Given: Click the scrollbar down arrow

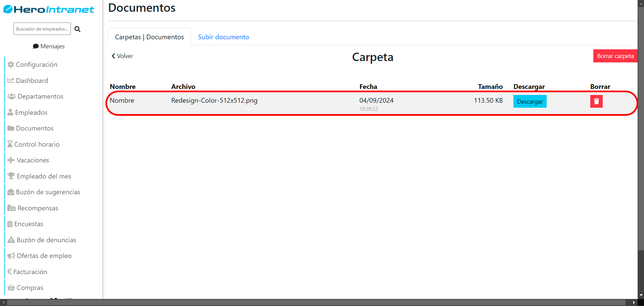Looking at the screenshot, I should click(x=641, y=295).
